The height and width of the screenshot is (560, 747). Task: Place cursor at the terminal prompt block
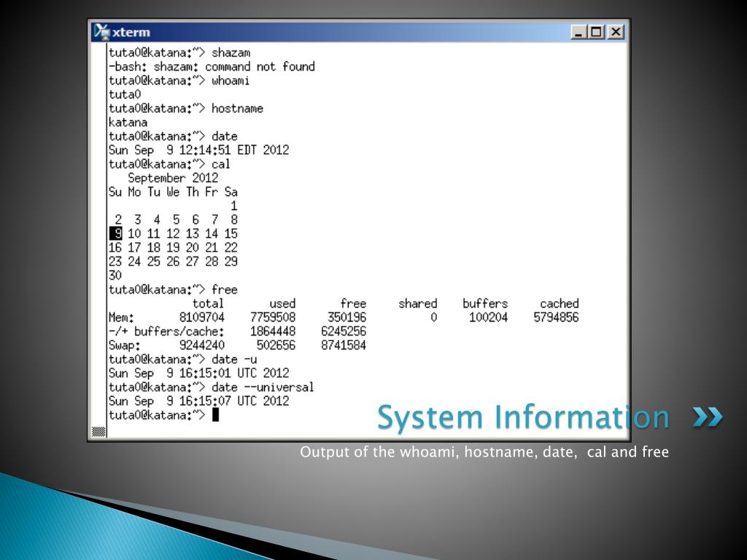pos(215,415)
